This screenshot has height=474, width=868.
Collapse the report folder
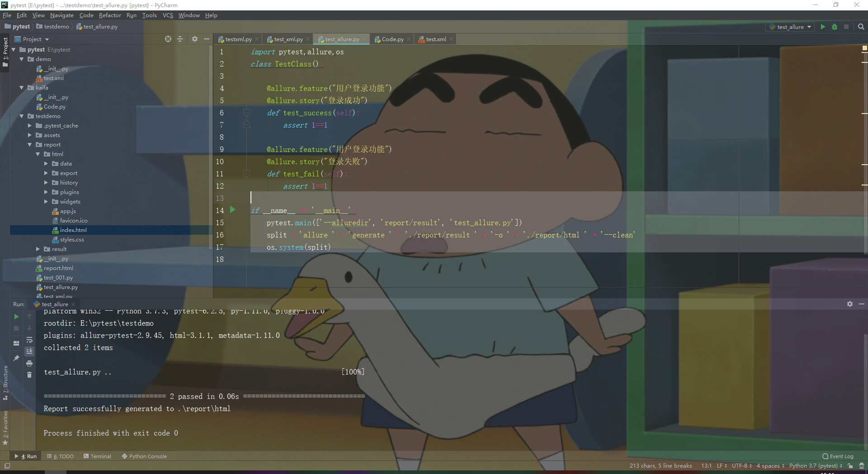tap(30, 145)
